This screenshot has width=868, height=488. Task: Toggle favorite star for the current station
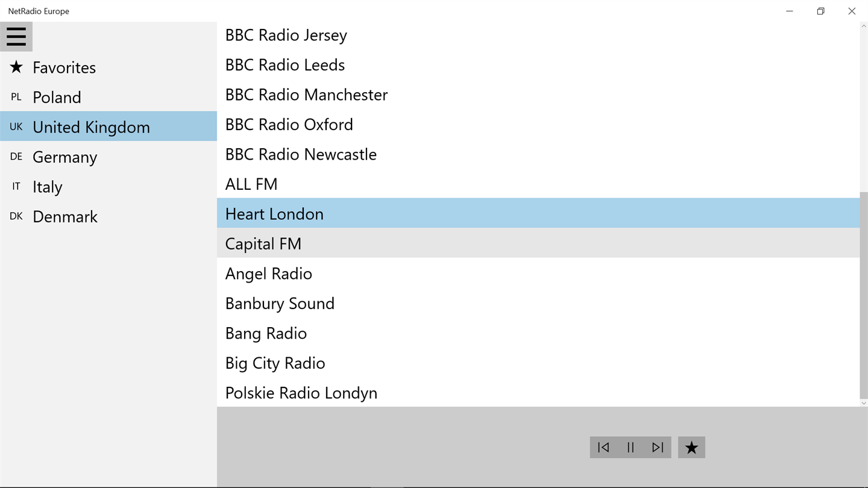pos(691,447)
